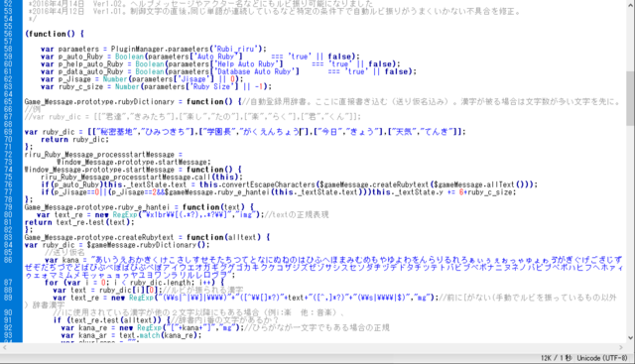Click "Window_Message.prototype.startMessage" on line 74
Image resolution: width=635 pixels, height=364 pixels.
point(99,170)
